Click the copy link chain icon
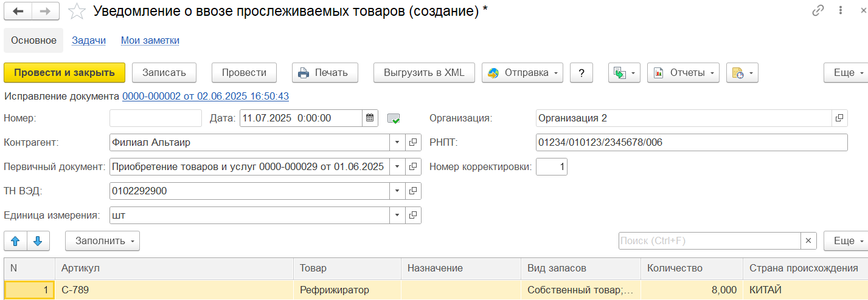The width and height of the screenshot is (868, 300). (818, 11)
